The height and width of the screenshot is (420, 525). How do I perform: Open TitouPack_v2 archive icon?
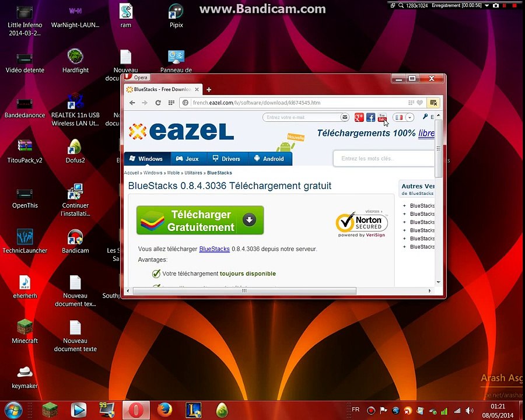pyautogui.click(x=24, y=151)
